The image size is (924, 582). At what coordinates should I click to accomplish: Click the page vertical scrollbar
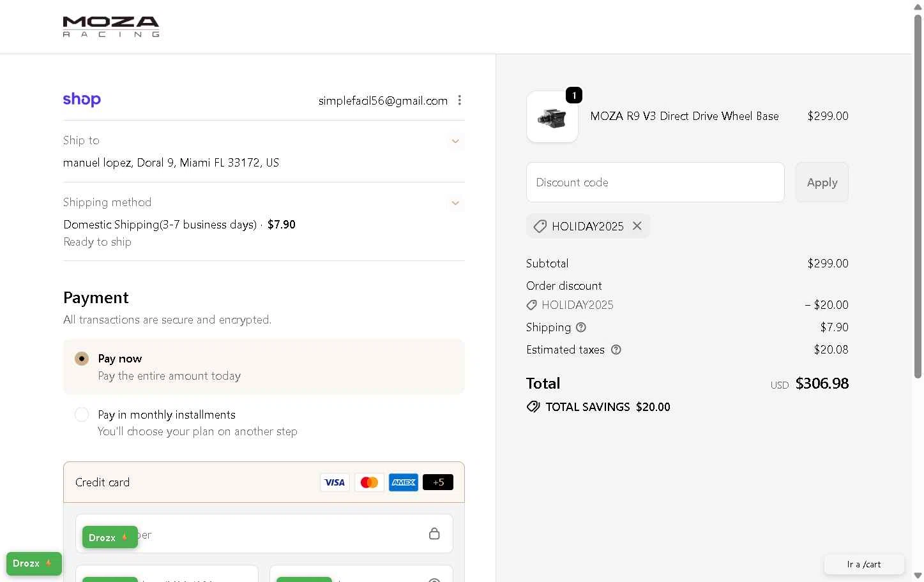pyautogui.click(x=918, y=196)
